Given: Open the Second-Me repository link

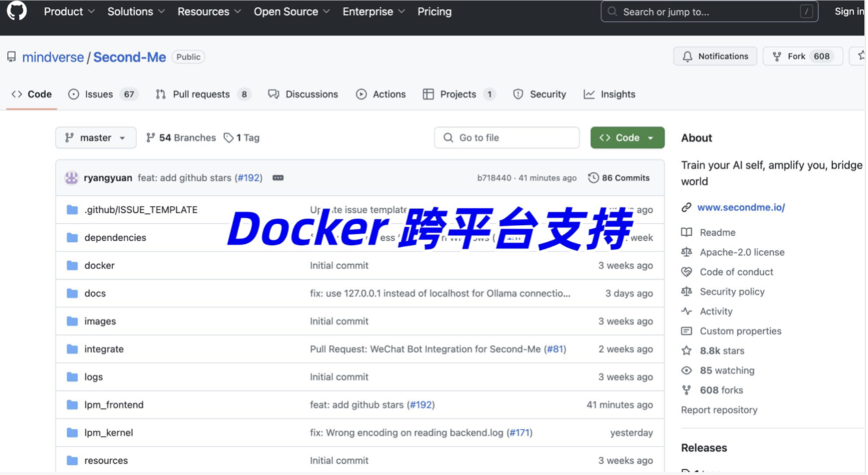Looking at the screenshot, I should 130,57.
